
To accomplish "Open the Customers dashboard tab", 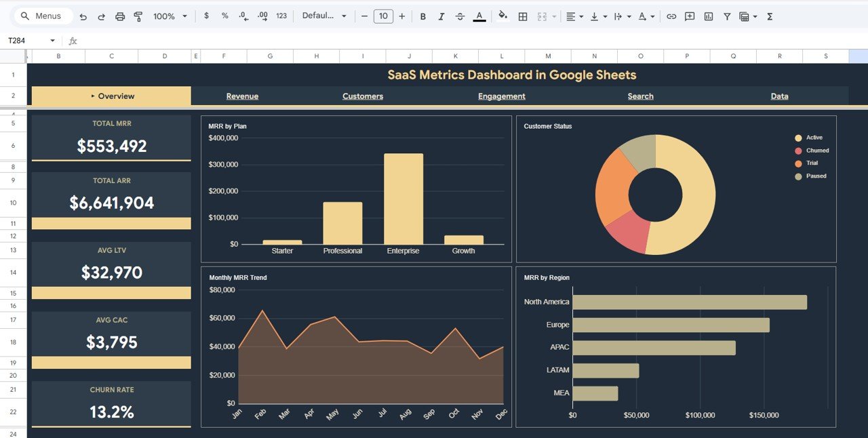I will point(362,96).
